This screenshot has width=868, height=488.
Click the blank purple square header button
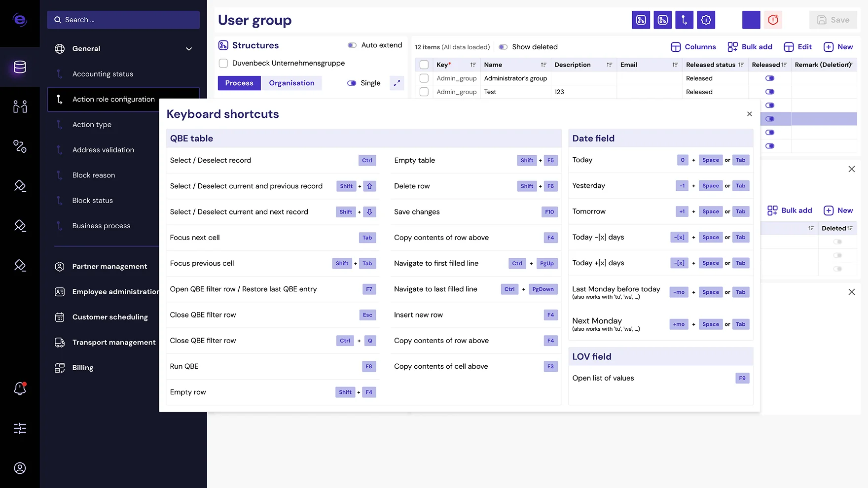pyautogui.click(x=751, y=20)
